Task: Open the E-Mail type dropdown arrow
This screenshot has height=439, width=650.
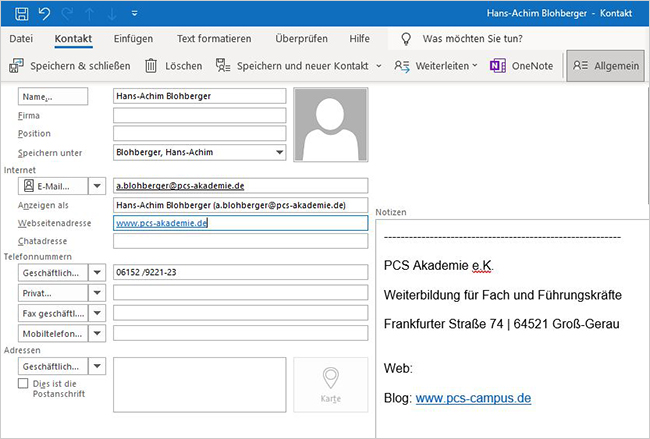Action: pos(97,186)
